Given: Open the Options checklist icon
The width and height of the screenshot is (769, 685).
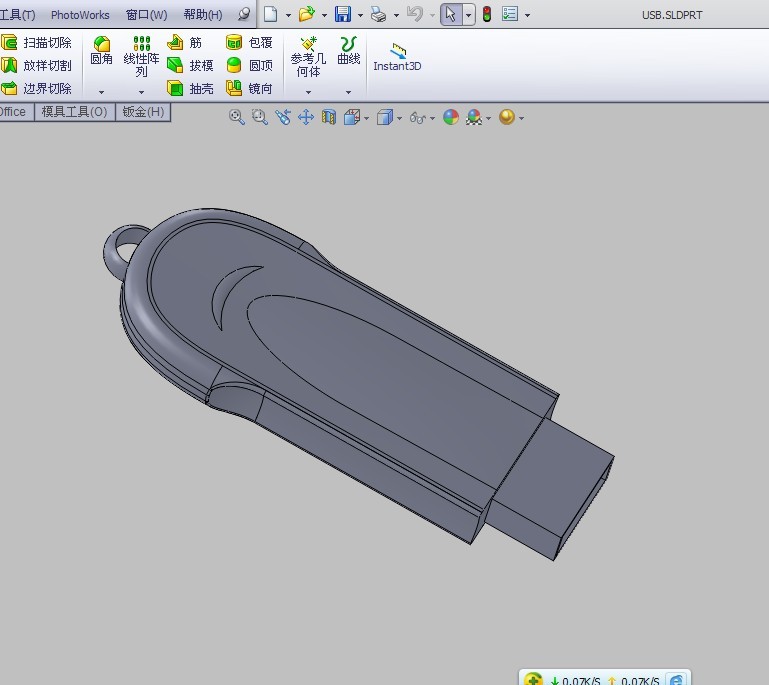Looking at the screenshot, I should click(510, 14).
